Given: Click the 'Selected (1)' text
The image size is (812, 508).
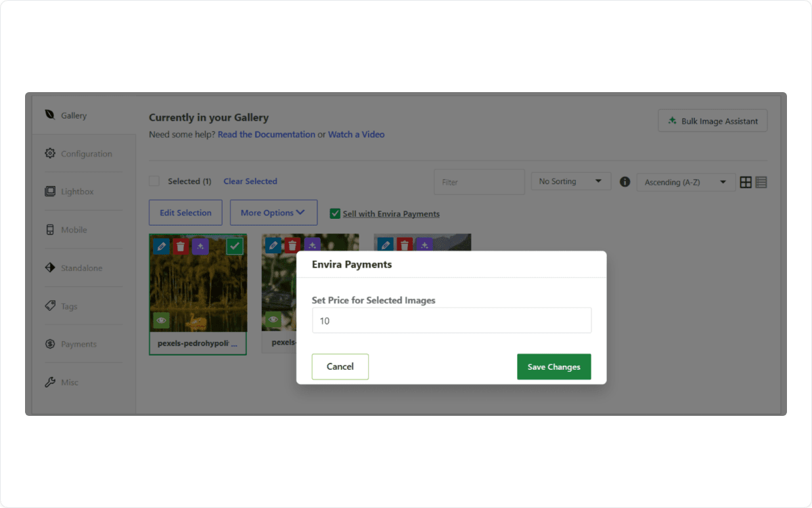Looking at the screenshot, I should (189, 182).
